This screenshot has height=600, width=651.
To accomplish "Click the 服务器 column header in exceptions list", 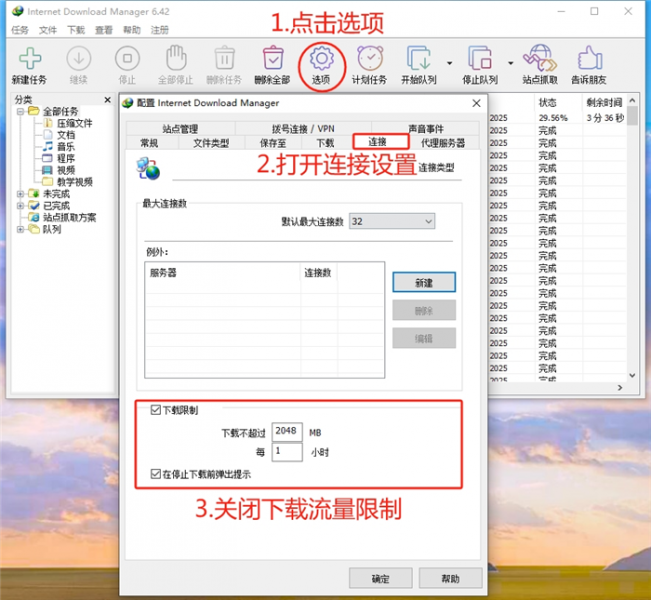I will [223, 273].
